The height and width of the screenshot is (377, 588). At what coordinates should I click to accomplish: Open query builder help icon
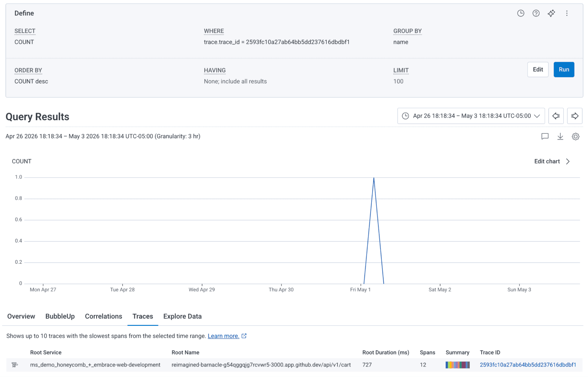tap(536, 13)
